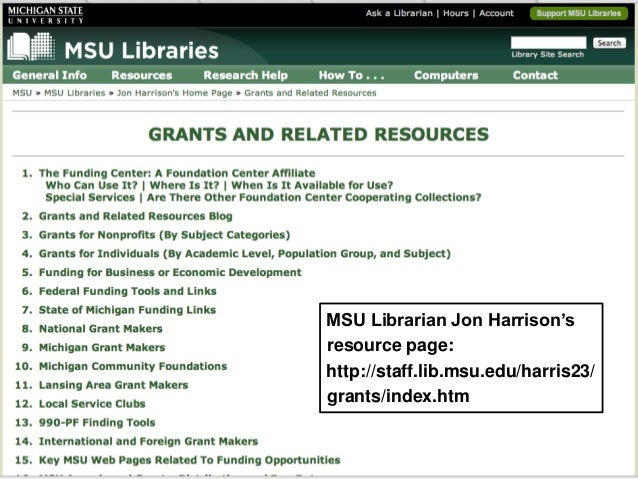The height and width of the screenshot is (479, 638).
Task: Open the Contact menu
Action: click(535, 75)
